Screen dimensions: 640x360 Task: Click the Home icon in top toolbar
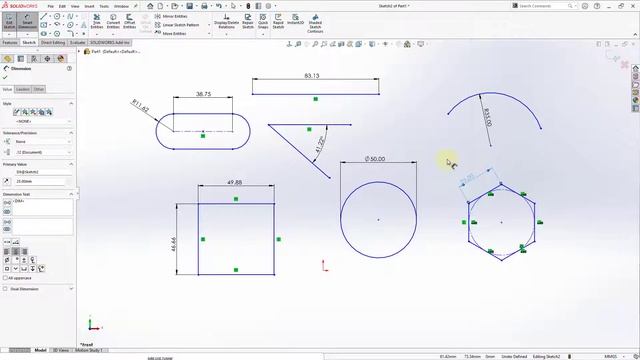150,6
